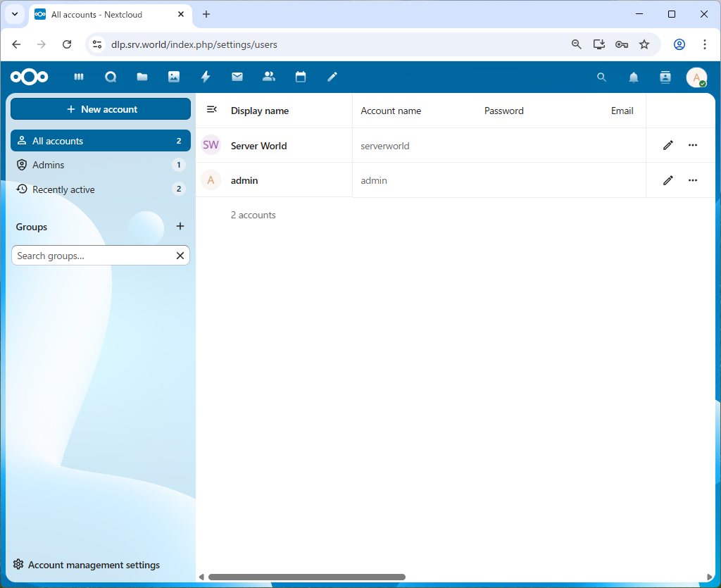Open the Activity lightning icon
This screenshot has height=588, width=721.
[x=206, y=77]
